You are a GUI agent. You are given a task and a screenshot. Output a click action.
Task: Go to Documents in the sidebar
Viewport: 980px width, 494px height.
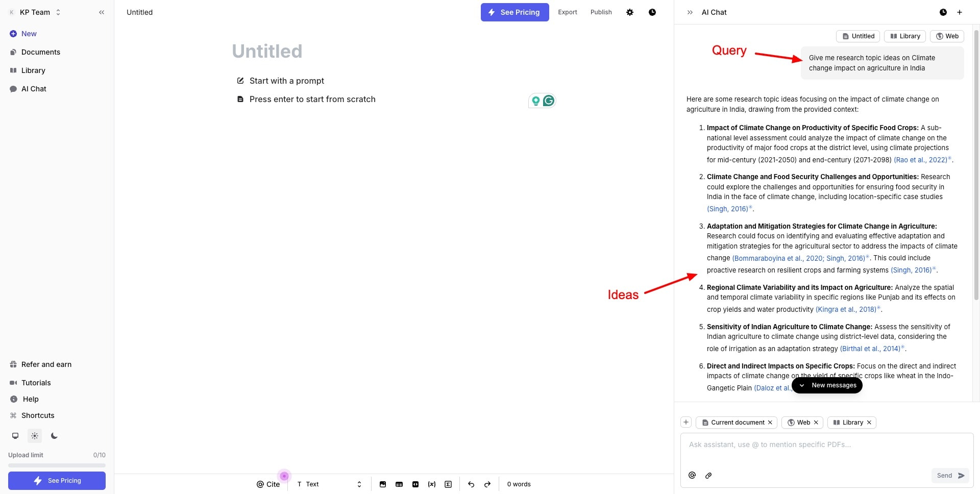click(x=40, y=52)
